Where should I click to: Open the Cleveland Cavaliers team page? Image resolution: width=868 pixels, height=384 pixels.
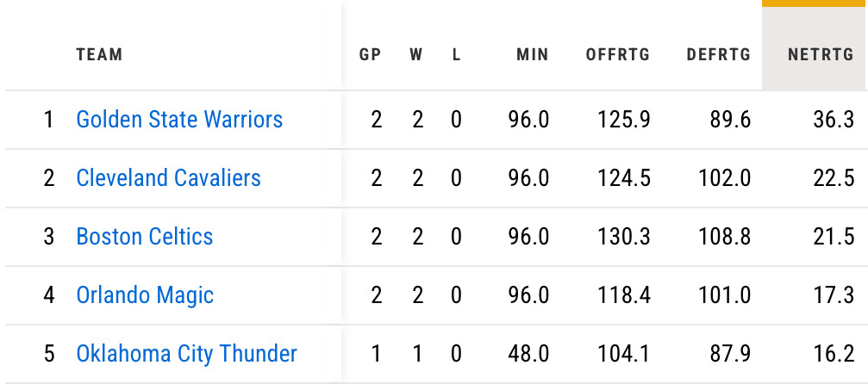tap(168, 177)
